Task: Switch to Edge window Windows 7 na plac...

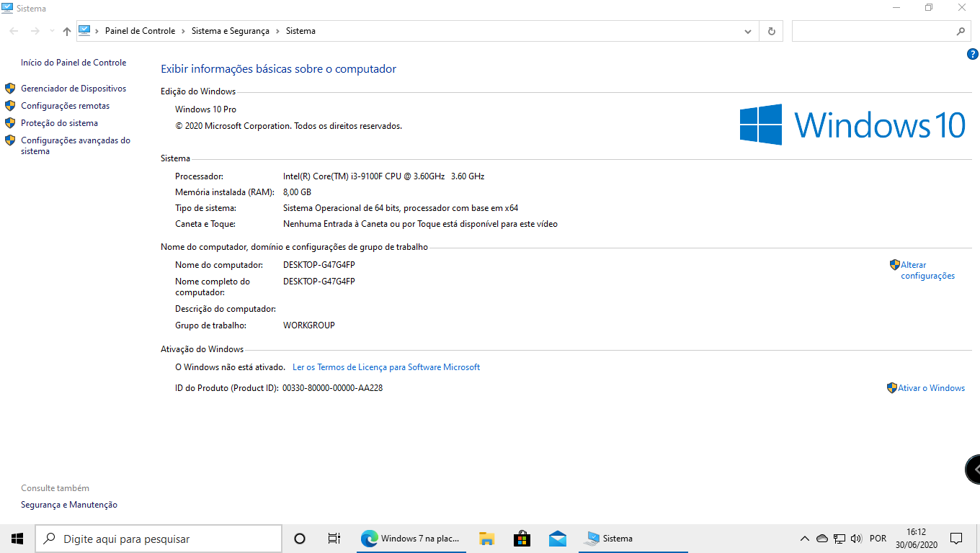Action: pos(411,539)
